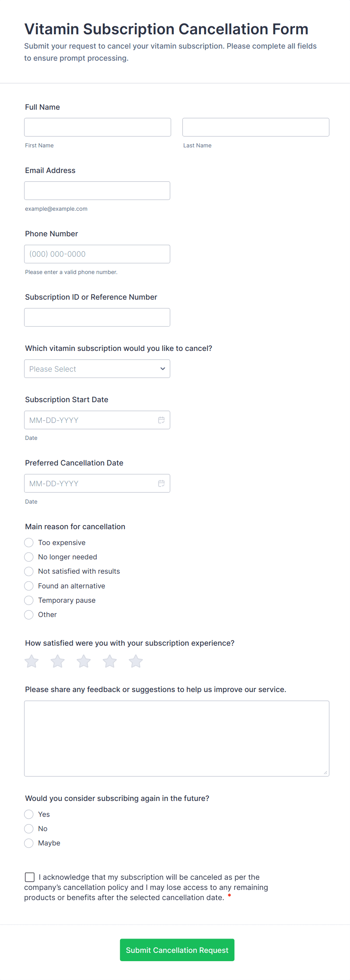
Task: Choose 'Not satisfied with results' option
Action: pyautogui.click(x=29, y=571)
